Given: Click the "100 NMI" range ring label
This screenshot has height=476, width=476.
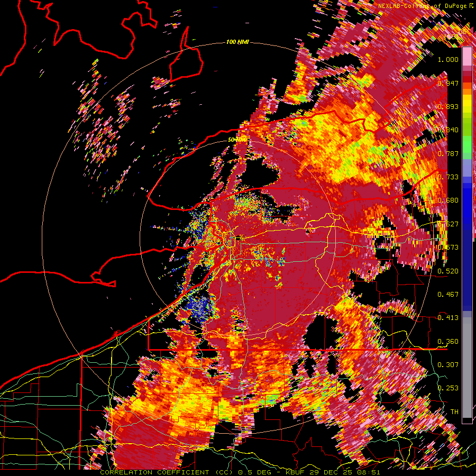Looking at the screenshot, I should [237, 42].
